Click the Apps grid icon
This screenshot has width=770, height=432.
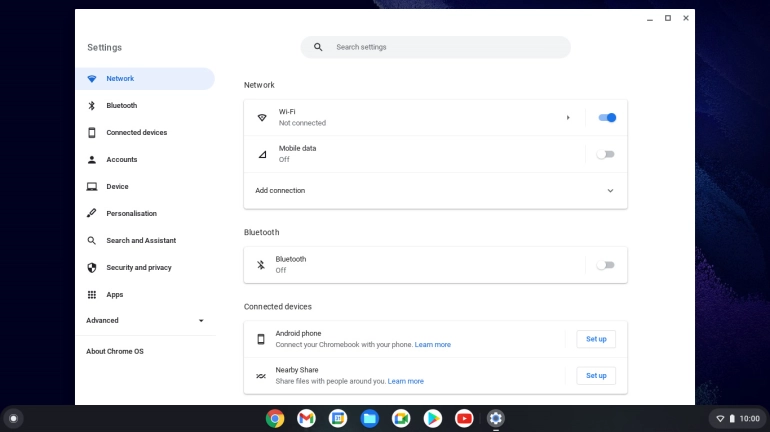[x=92, y=295]
